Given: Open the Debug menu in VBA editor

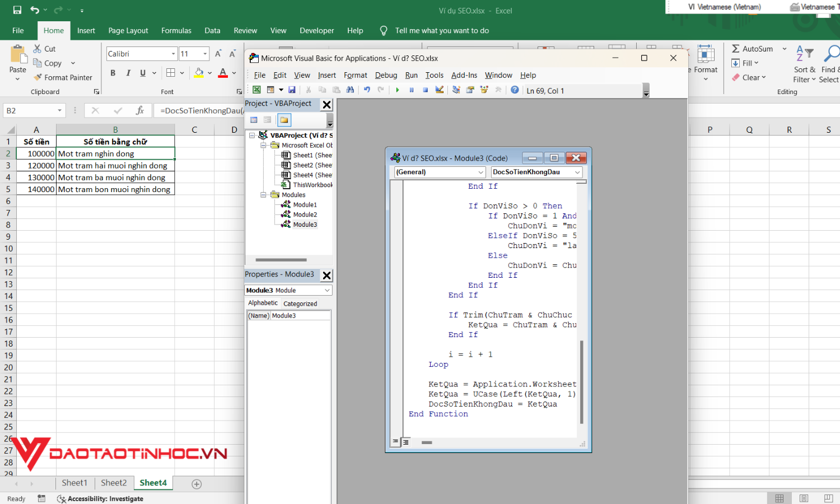Looking at the screenshot, I should coord(386,75).
